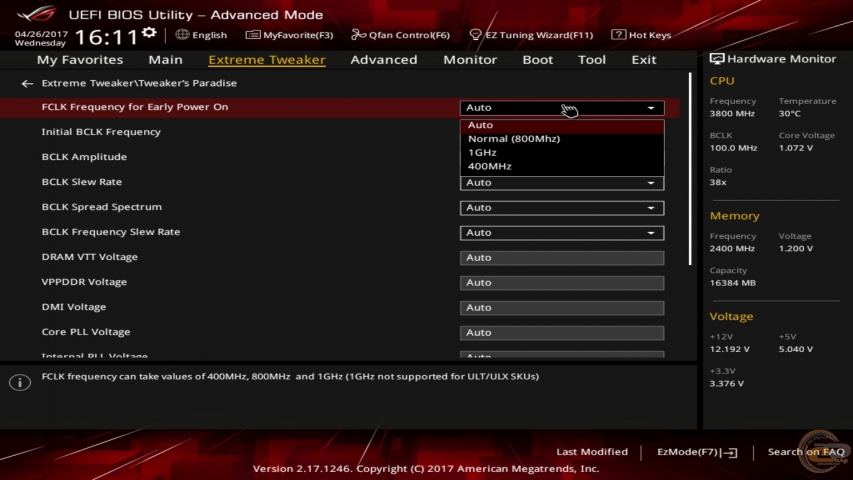Click the back arrow beside Tweaker's Paradise

pos(27,83)
